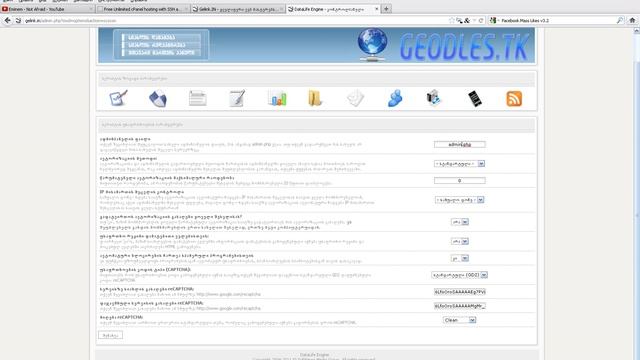
Task: Click the google.com/recaptcha link under the private key row
Action: (x=228, y=308)
